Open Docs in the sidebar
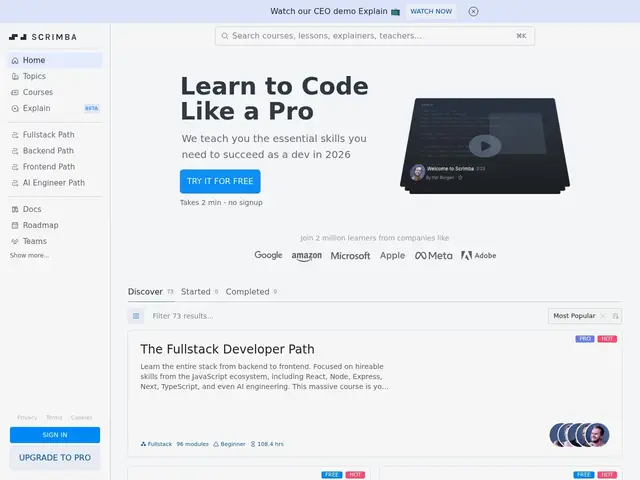640x480 pixels. click(55, 209)
